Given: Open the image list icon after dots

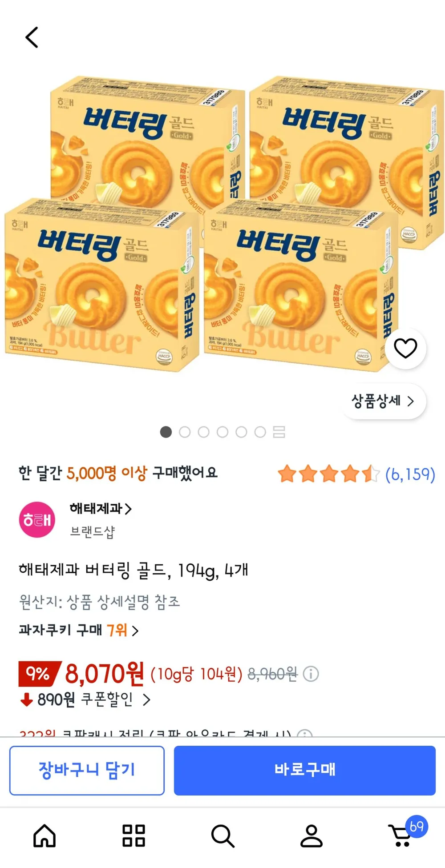Looking at the screenshot, I should 279,432.
